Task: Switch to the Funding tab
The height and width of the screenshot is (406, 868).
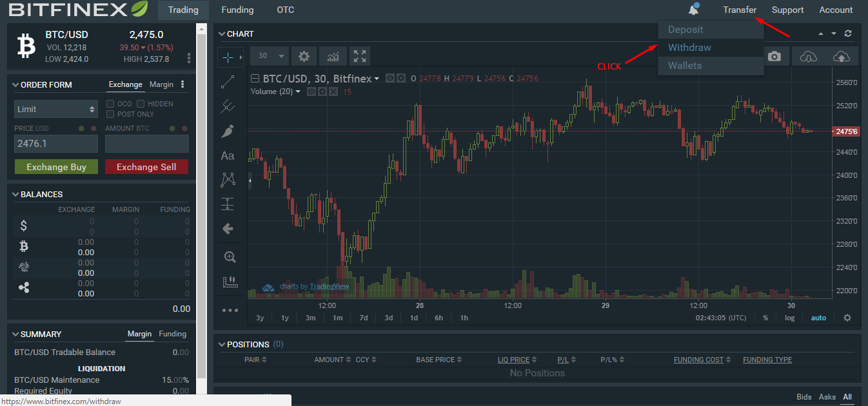Action: pos(237,10)
